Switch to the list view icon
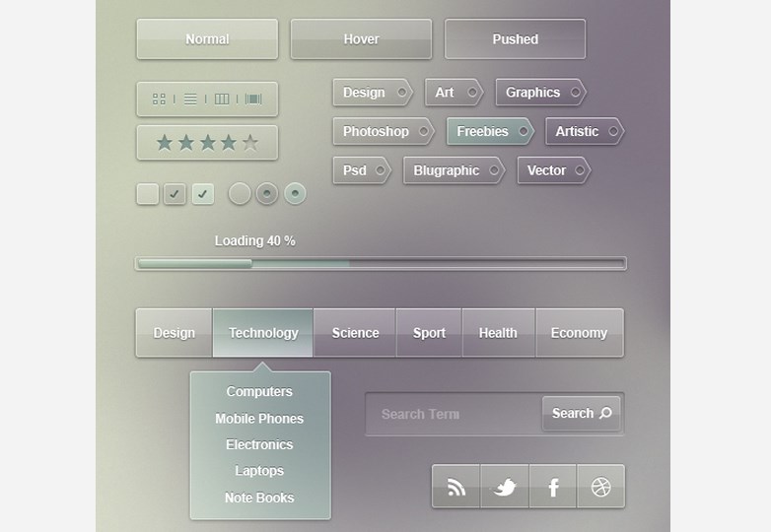 point(190,99)
